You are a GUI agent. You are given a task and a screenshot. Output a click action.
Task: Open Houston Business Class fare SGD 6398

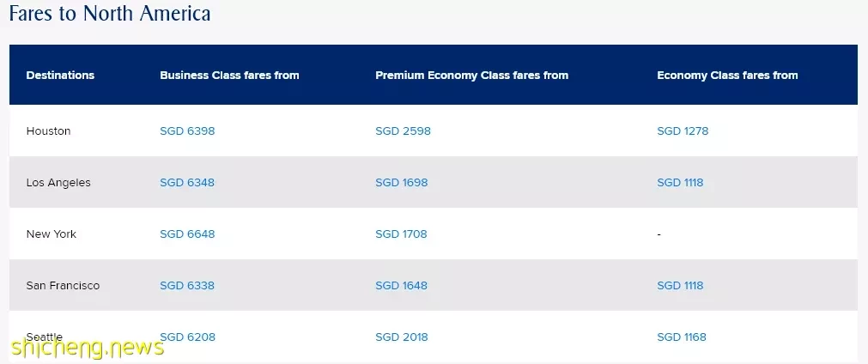coord(187,131)
